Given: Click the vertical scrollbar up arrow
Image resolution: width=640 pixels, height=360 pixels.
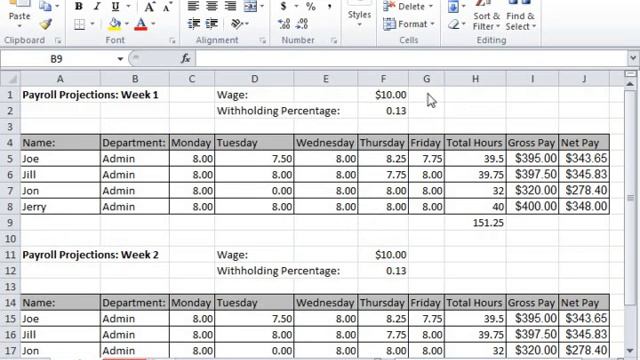Looking at the screenshot, I should point(631,84).
